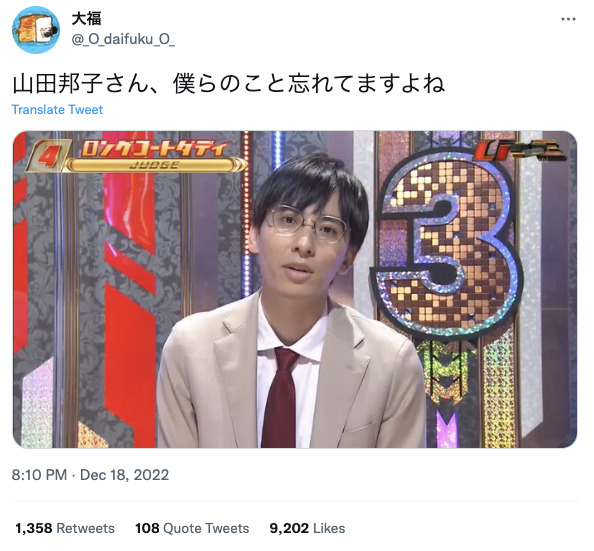594x551 pixels.
Task: Click the 大福 profile avatar picture
Action: click(x=36, y=30)
